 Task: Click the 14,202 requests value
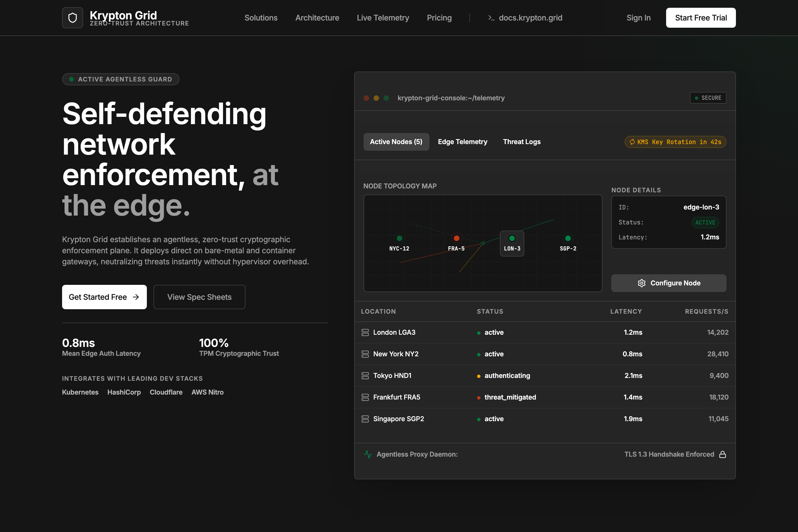pos(718,332)
